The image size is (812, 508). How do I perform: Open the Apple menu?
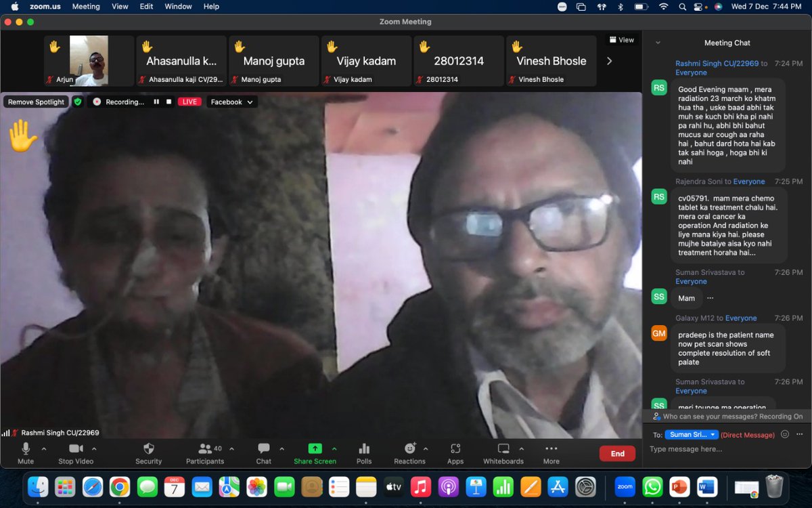pyautogui.click(x=15, y=6)
